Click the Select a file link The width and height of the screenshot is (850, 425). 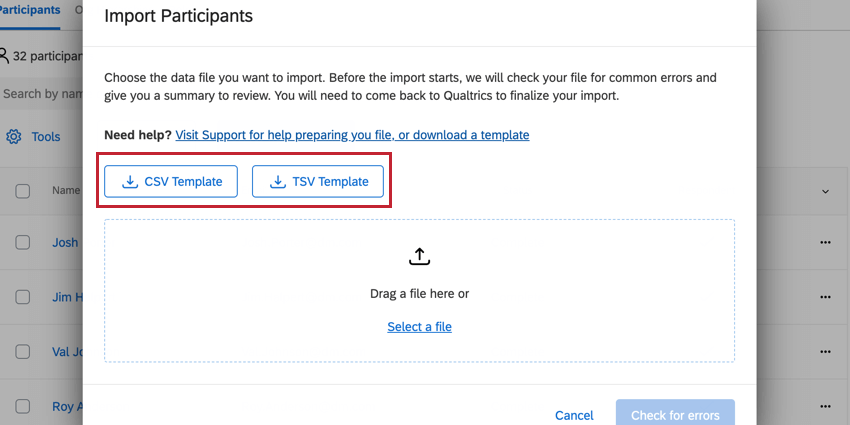[419, 327]
